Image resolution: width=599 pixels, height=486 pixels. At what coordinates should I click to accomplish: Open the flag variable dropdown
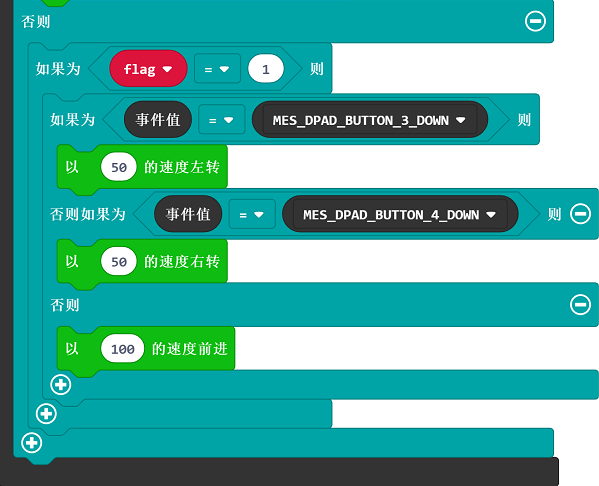click(148, 69)
